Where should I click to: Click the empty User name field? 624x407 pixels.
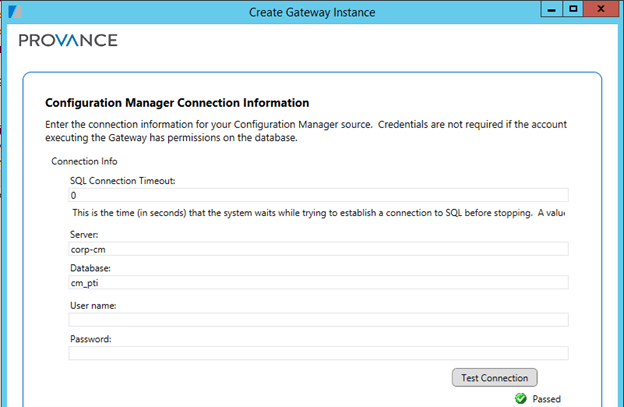318,320
